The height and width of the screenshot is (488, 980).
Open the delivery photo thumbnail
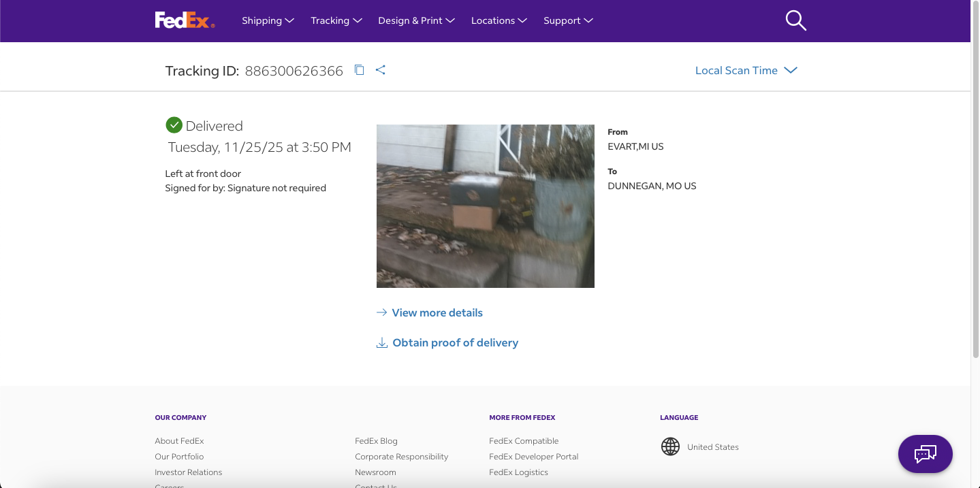tap(485, 206)
